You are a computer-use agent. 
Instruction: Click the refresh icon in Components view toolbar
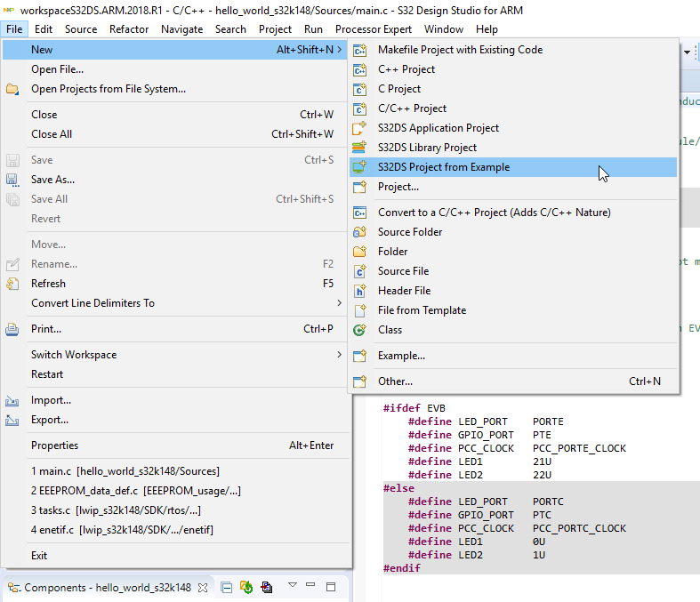pos(246,587)
